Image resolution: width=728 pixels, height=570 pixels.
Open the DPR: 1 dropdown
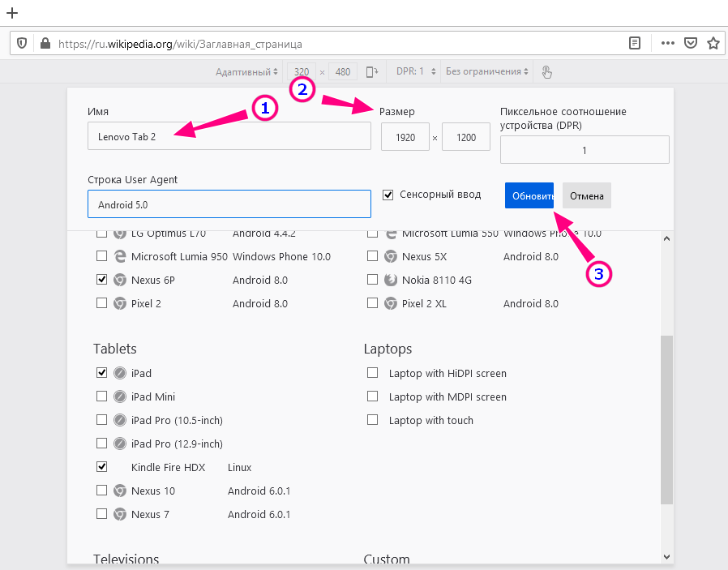(x=416, y=71)
